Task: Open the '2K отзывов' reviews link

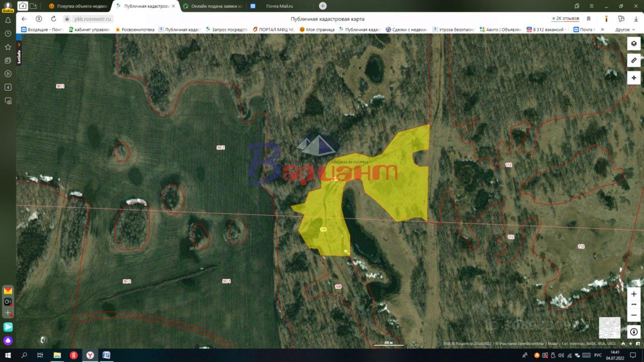Action: pos(566,19)
